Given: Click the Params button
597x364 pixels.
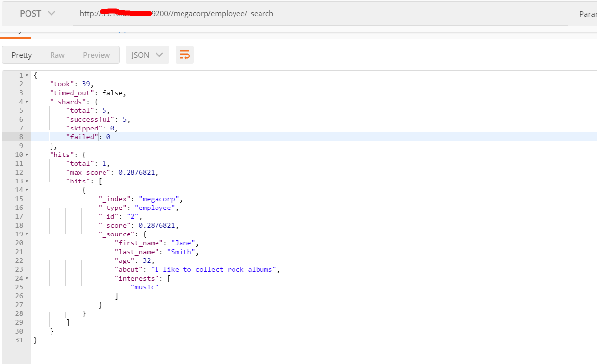Looking at the screenshot, I should 587,14.
